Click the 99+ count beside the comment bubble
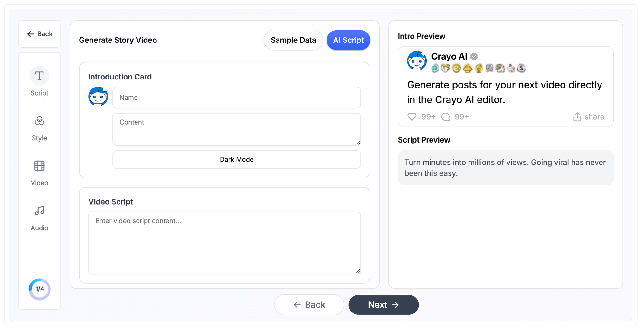This screenshot has width=644, height=335. click(462, 117)
